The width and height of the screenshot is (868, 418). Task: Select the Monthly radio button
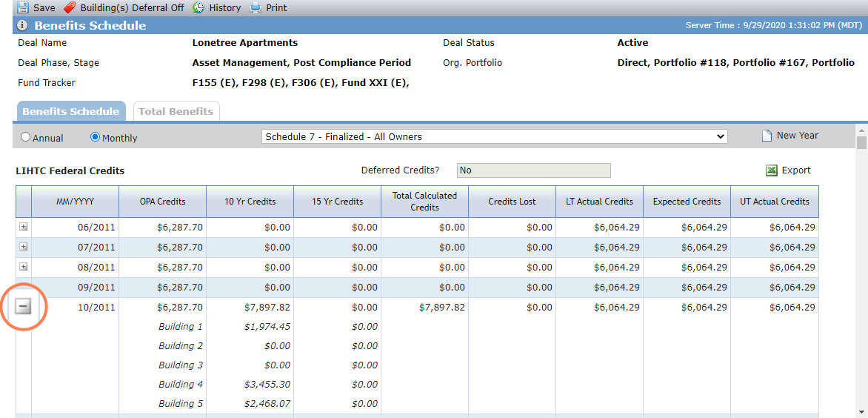tap(96, 137)
